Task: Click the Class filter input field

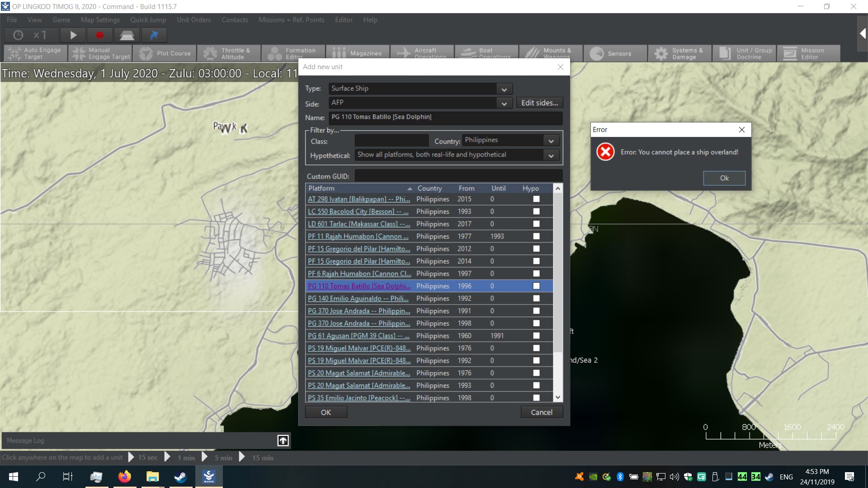Action: pos(392,141)
